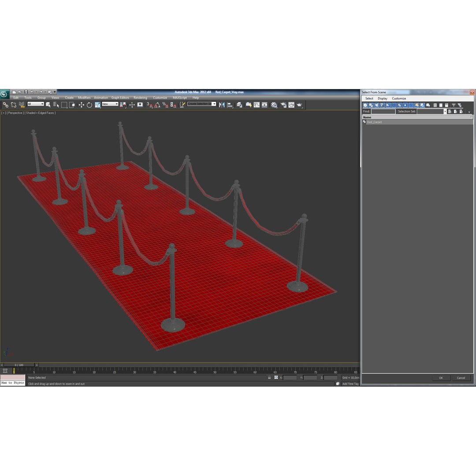Open Render Setup teapot icon
This screenshot has height=476, width=476.
tap(283, 105)
